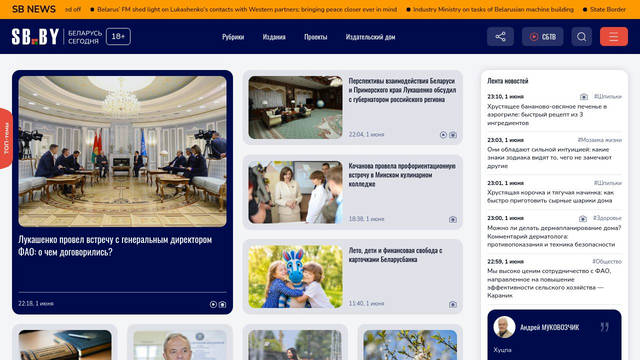Viewport: 640px width, 360px height.
Task: Open the Издательский дом menu
Action: pos(370,37)
